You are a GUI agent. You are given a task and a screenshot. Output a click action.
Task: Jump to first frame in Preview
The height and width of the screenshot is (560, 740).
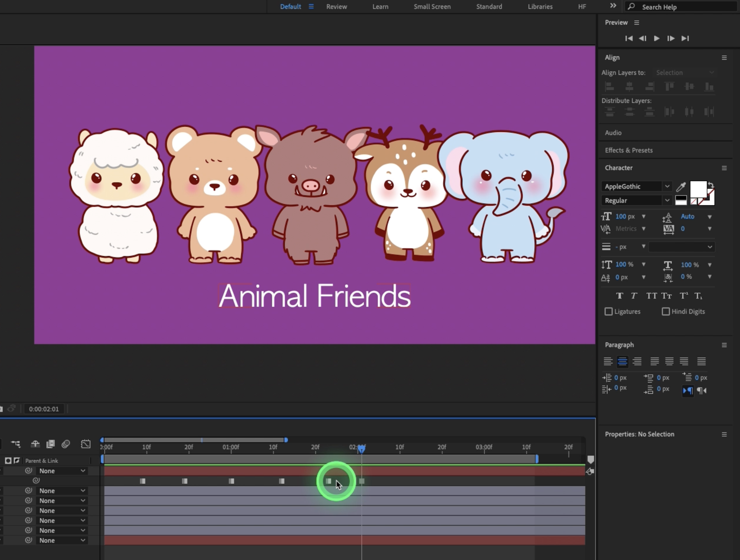[x=629, y=38]
